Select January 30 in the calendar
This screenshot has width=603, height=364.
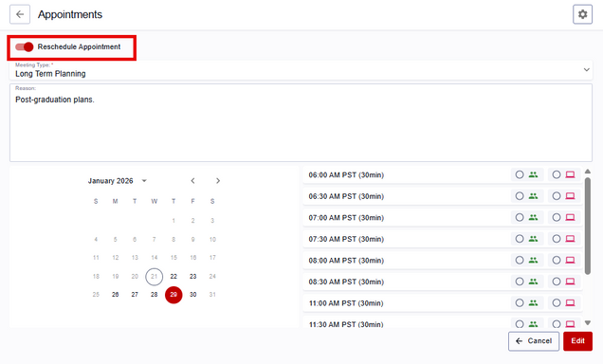click(x=193, y=295)
